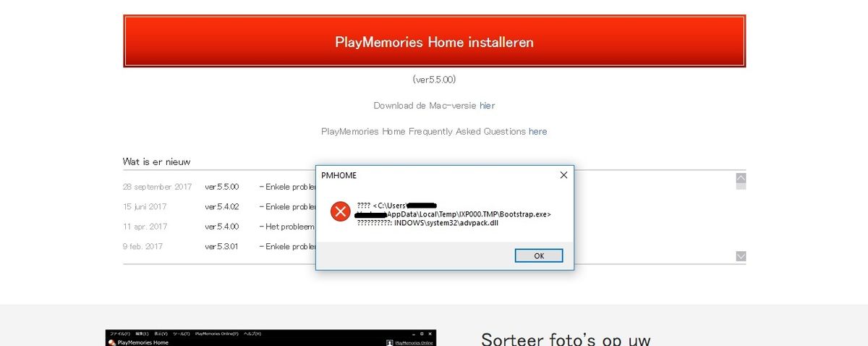Click the changelog down arrow

click(741, 256)
